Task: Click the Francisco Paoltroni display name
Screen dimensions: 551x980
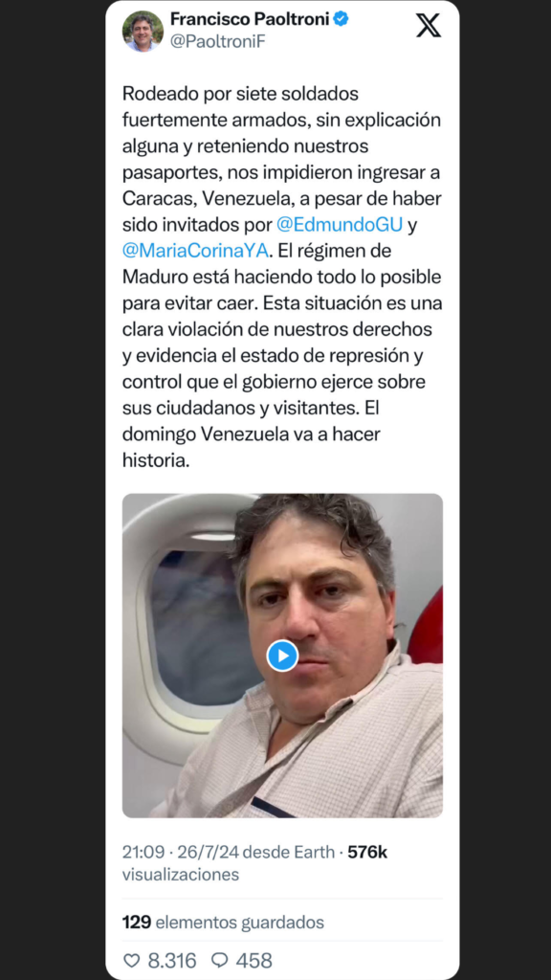Action: click(x=250, y=19)
